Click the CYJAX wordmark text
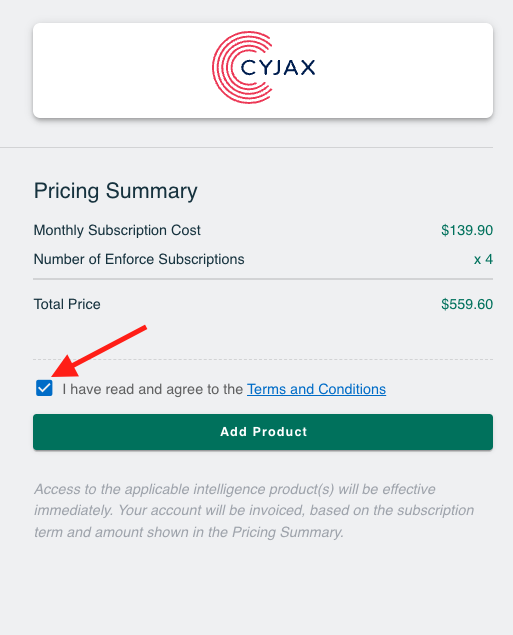The height and width of the screenshot is (635, 513). 278,68
